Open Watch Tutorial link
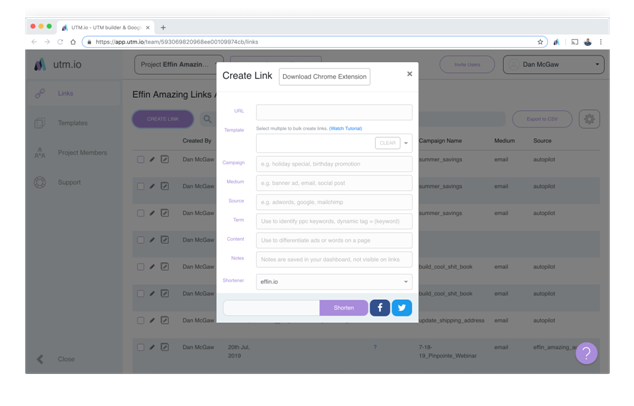Viewport: 634px width, 406px height. tap(345, 129)
